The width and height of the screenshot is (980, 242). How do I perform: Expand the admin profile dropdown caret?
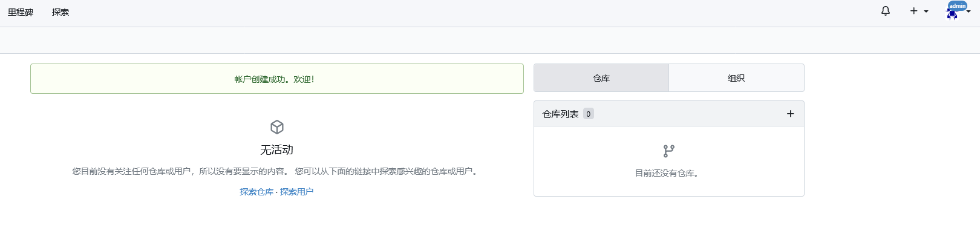tap(969, 11)
